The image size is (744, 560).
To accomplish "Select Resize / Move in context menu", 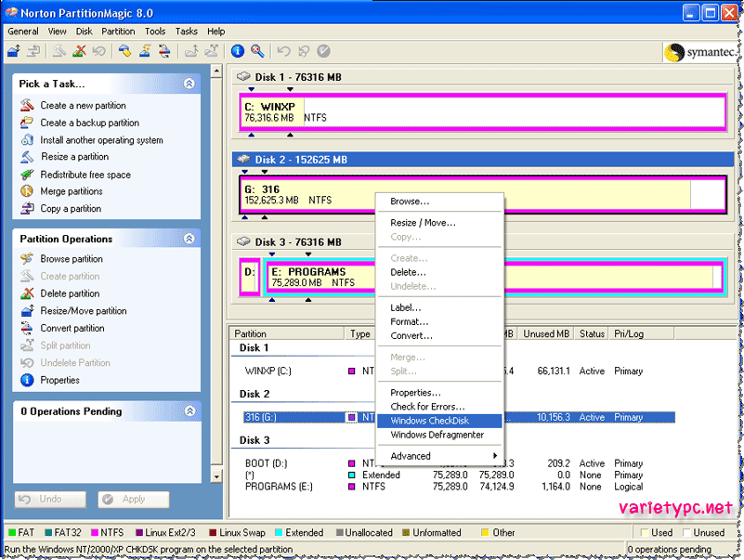I will [439, 223].
